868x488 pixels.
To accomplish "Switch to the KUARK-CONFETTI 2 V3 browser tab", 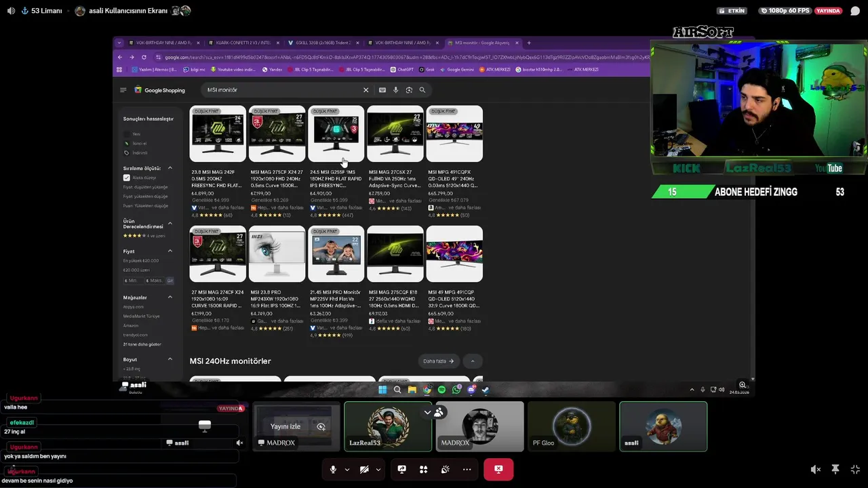I will click(x=243, y=43).
